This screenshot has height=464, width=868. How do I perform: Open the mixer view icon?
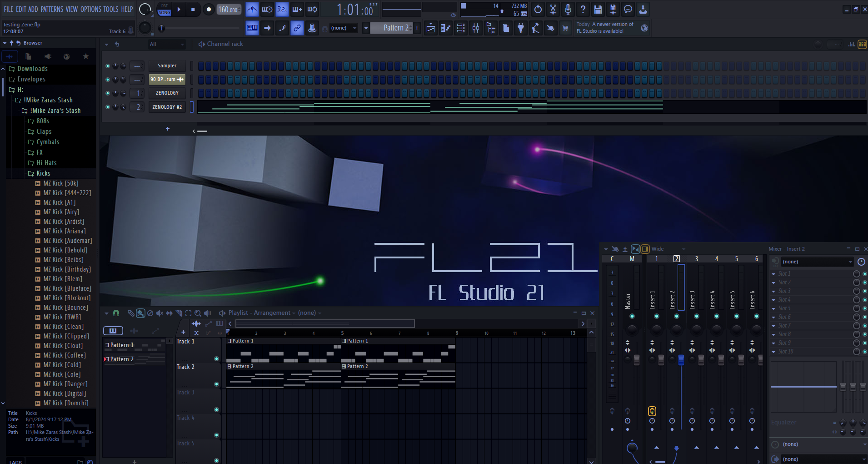point(476,28)
